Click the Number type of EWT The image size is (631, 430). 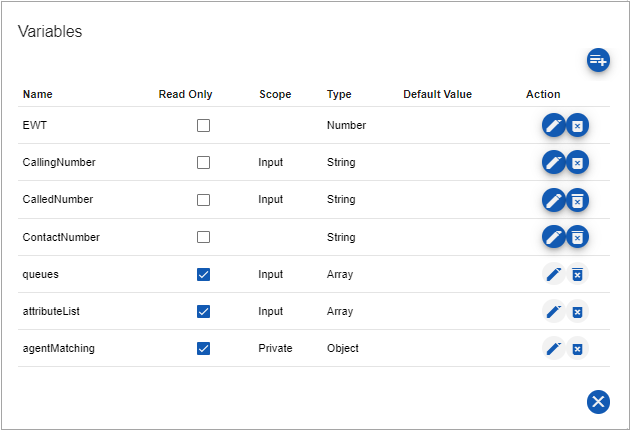[x=346, y=125]
